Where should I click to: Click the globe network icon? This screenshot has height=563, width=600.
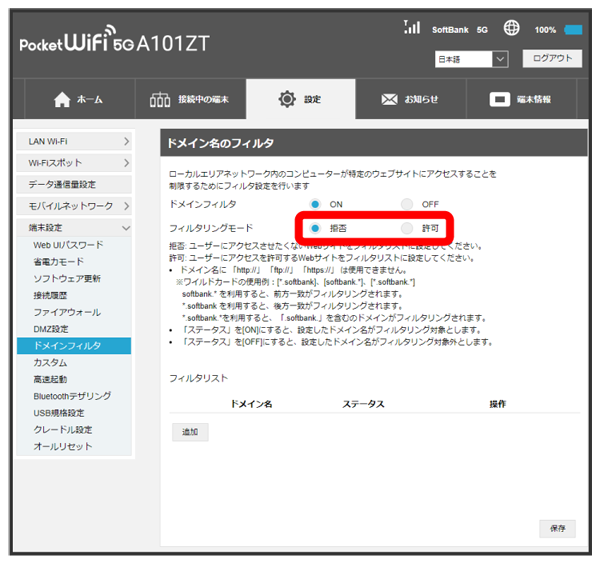click(x=512, y=28)
